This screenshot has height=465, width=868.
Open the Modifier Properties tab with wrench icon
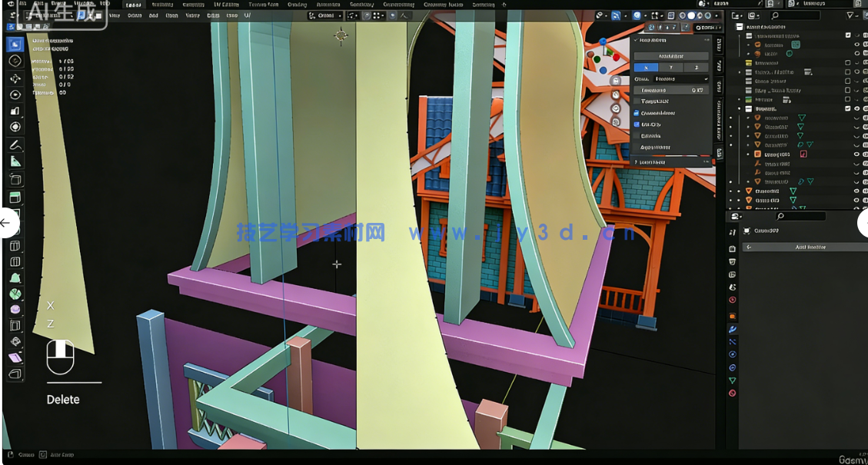pyautogui.click(x=732, y=329)
